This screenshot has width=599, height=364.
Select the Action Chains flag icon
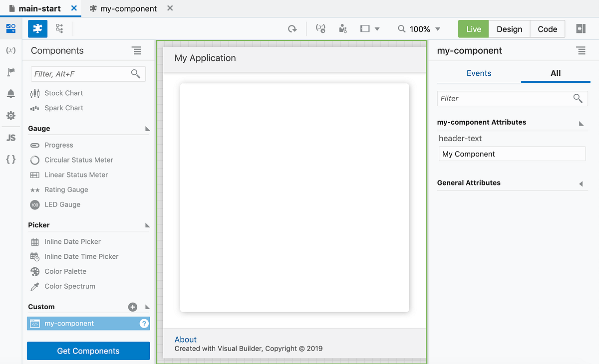pyautogui.click(x=10, y=72)
